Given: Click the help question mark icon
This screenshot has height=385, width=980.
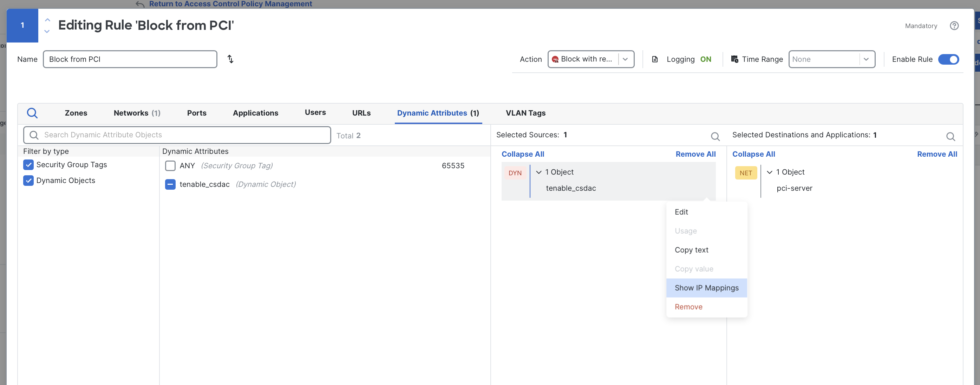Looking at the screenshot, I should click(954, 26).
